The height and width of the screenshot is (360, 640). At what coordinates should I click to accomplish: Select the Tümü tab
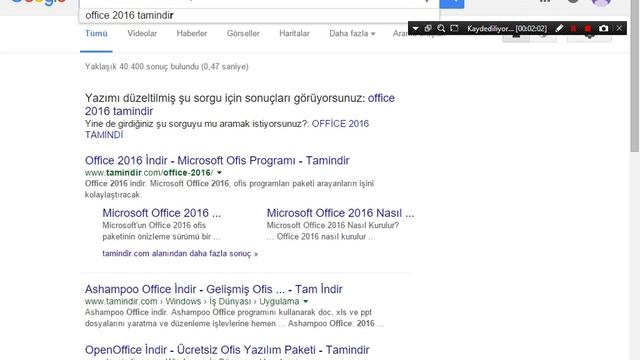(x=96, y=33)
